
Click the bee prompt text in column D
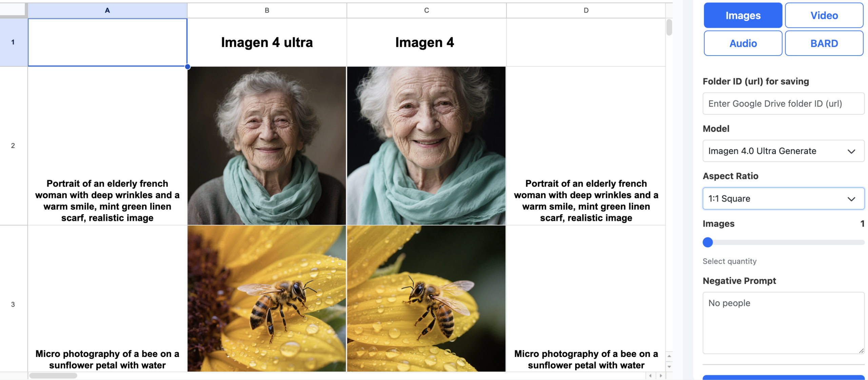[586, 359]
